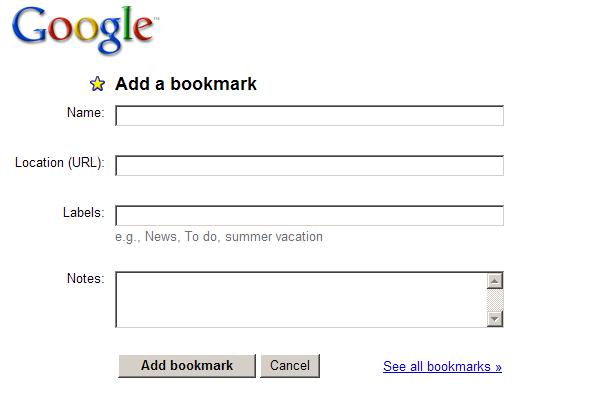Viewport: 613px width, 414px height.
Task: Select the Labels input box
Action: click(309, 216)
